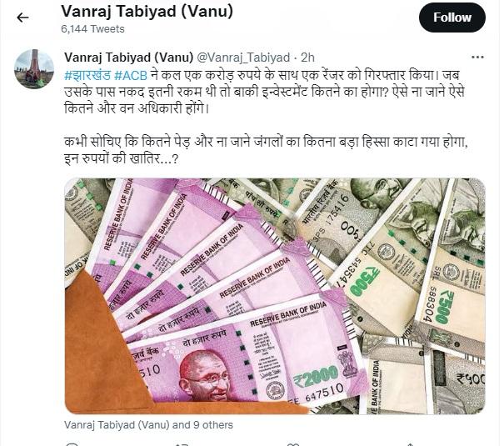
Task: Click the bold author name in tweet
Action: (128, 58)
